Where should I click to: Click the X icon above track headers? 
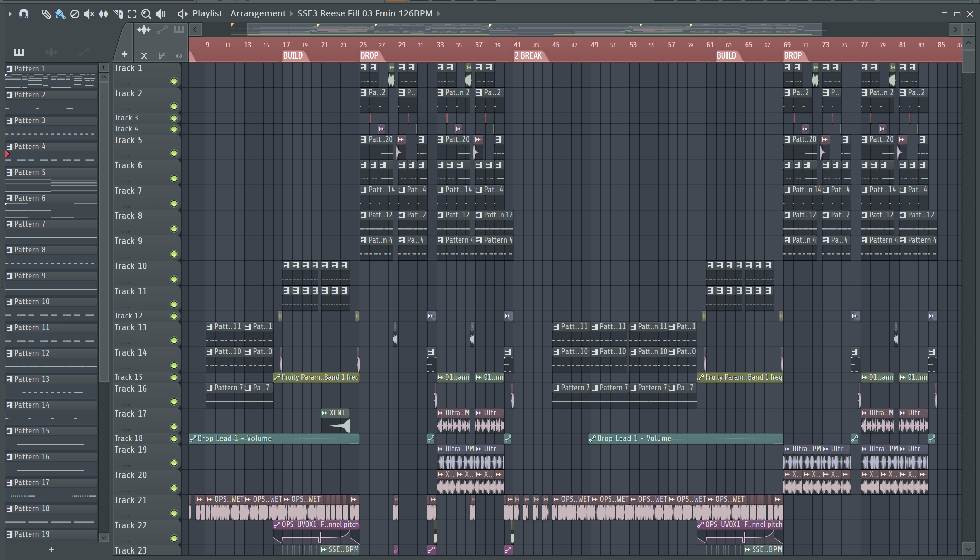(144, 56)
